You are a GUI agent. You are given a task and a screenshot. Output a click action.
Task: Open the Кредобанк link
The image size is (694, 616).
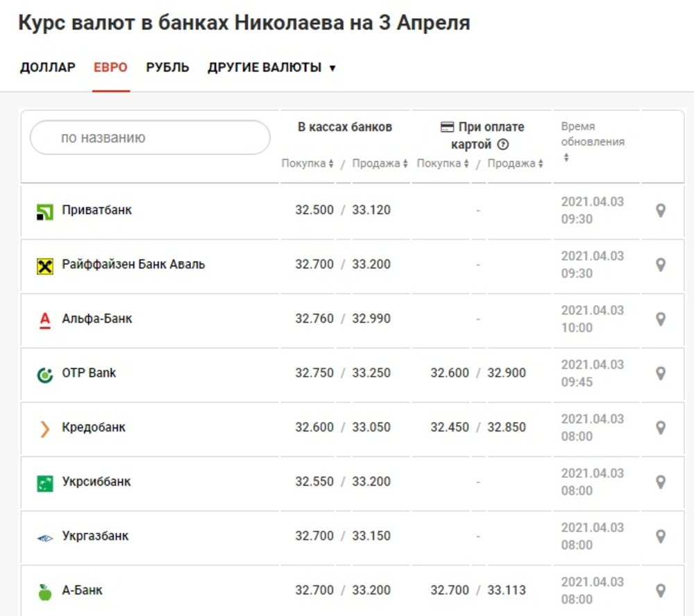click(x=94, y=427)
